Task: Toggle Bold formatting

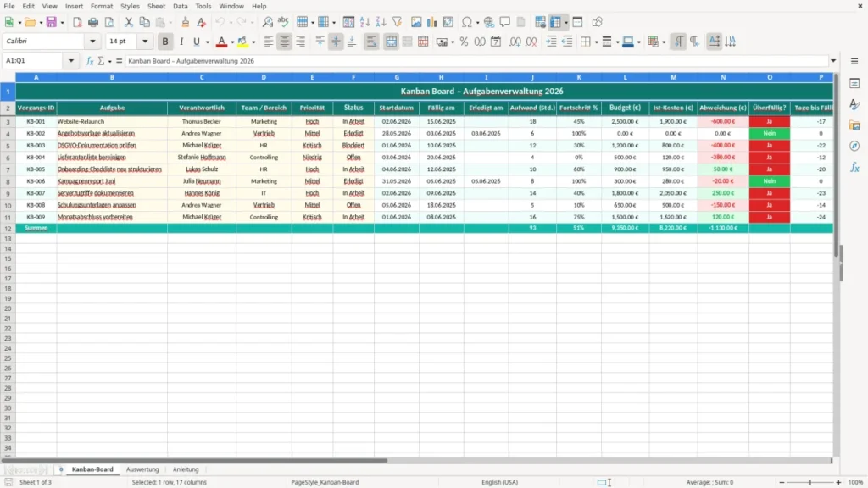Action: click(x=165, y=42)
